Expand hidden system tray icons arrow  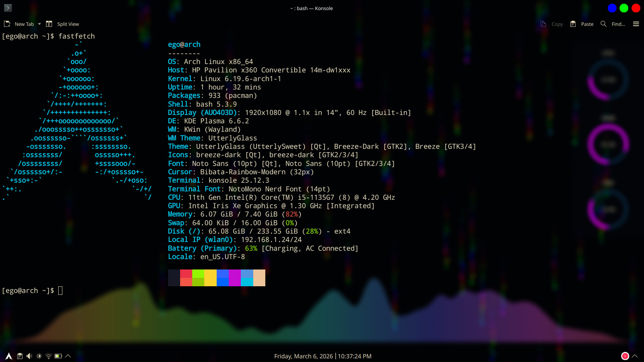(x=68, y=356)
